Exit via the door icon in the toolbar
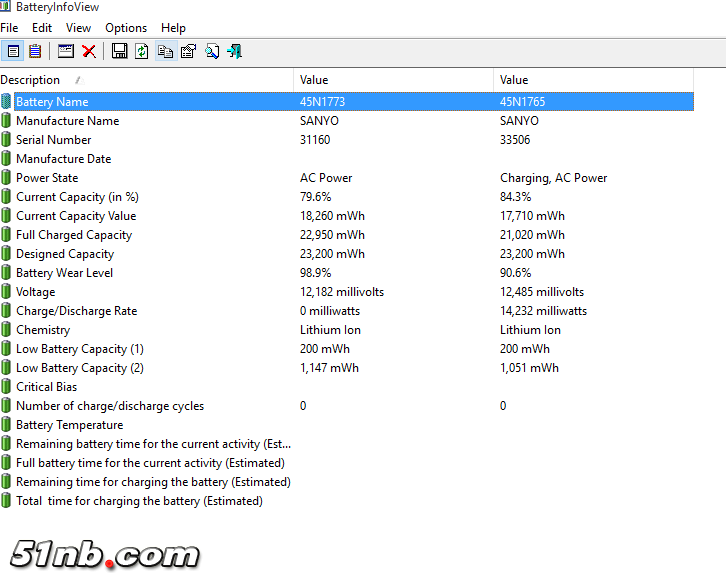Viewport: 726px width, 578px height. (x=235, y=51)
